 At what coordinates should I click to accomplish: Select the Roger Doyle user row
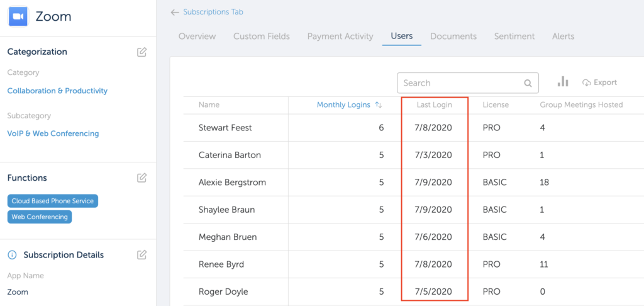tap(414, 292)
